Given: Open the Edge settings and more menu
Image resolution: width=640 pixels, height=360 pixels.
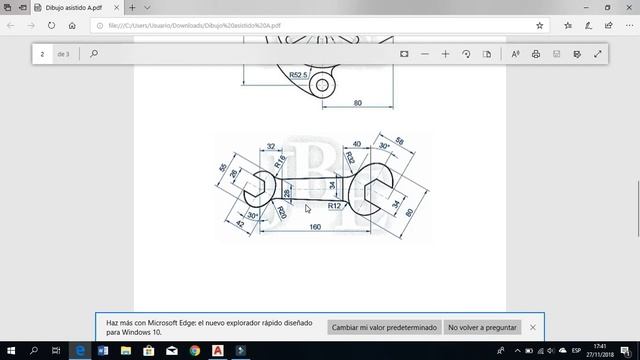Looking at the screenshot, I should point(629,25).
